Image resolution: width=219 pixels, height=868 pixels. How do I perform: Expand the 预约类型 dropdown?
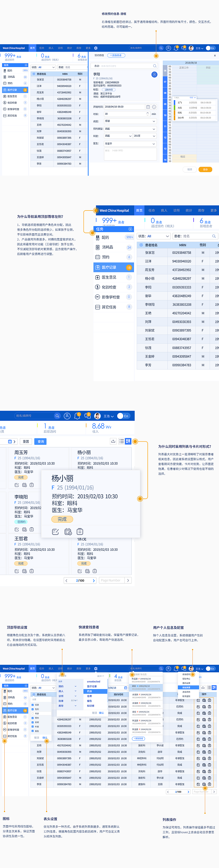click(x=130, y=129)
